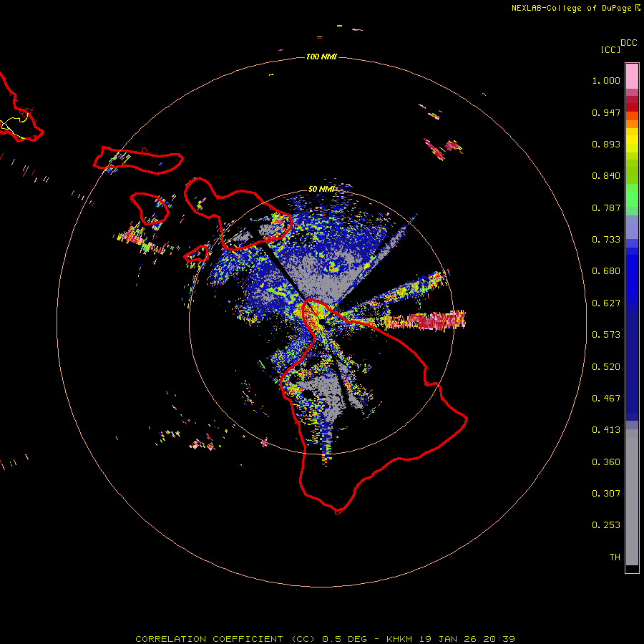This screenshot has width=644, height=644.
Task: Click the pink top segment of color bar
Action: tap(632, 76)
